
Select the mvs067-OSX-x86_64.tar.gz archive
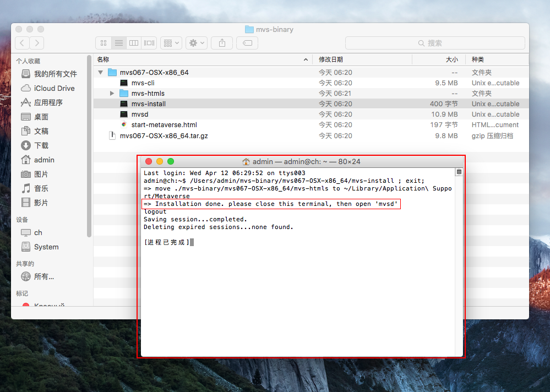[x=311, y=135]
